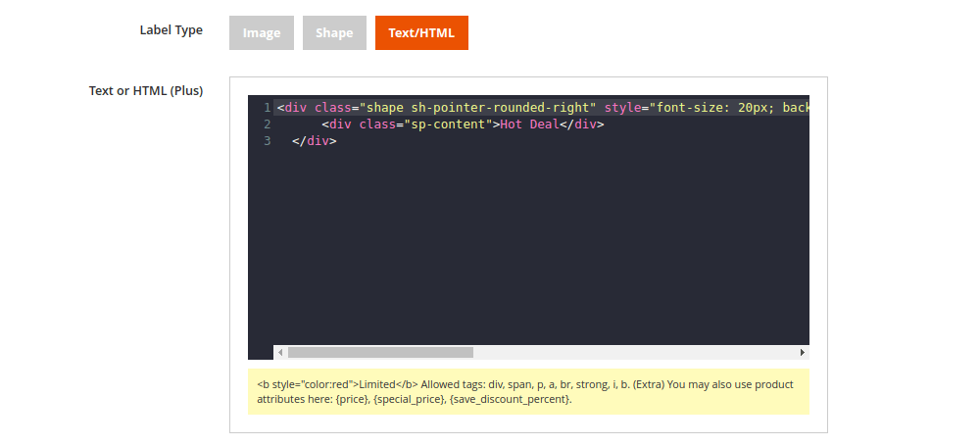
Task: Click the horizontal scrollbar thumb in editor
Action: [380, 353]
